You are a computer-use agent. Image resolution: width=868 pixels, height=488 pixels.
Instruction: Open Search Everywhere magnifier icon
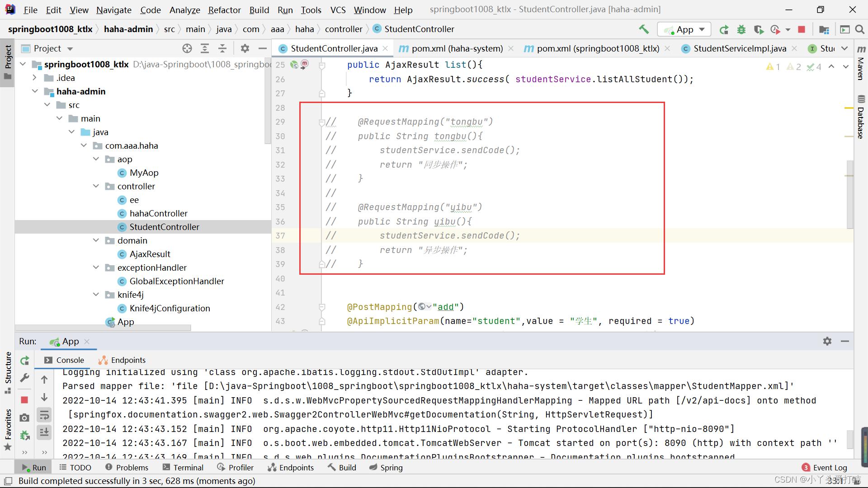click(x=860, y=29)
